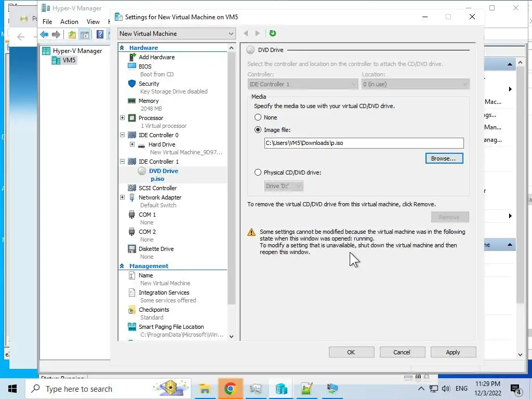
Task: Click the Apply button
Action: 453,352
